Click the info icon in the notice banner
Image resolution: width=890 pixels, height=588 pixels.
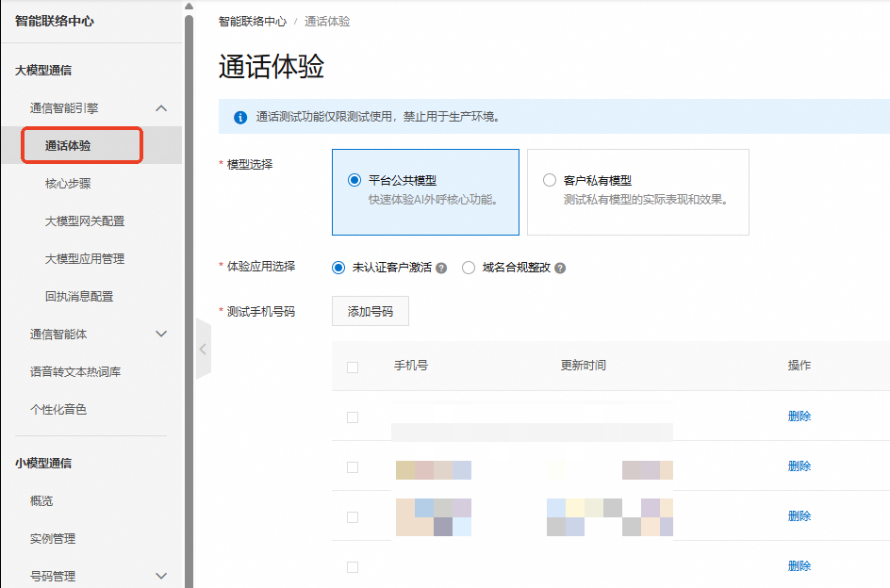(x=240, y=117)
